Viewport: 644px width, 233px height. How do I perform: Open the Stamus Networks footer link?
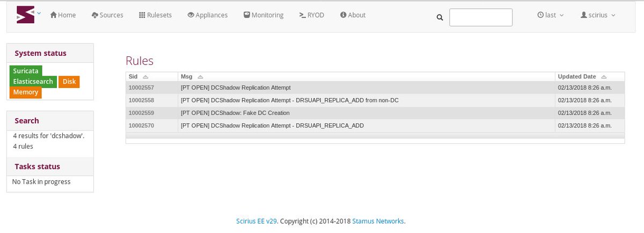(x=378, y=221)
